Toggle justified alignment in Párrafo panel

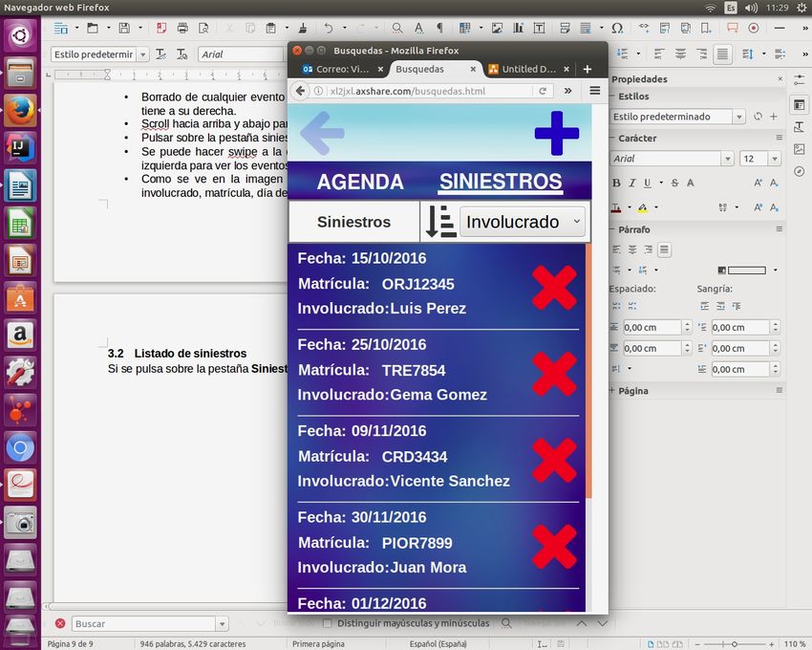[664, 249]
